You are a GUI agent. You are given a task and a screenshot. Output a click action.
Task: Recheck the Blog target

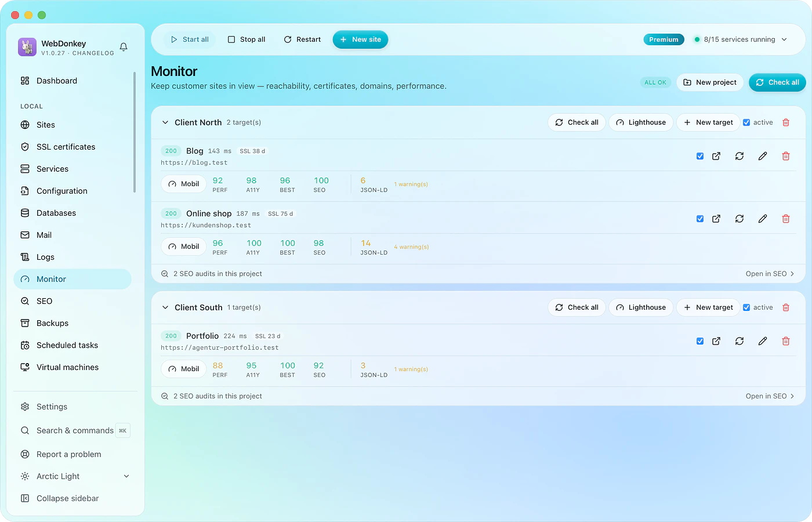coord(739,156)
